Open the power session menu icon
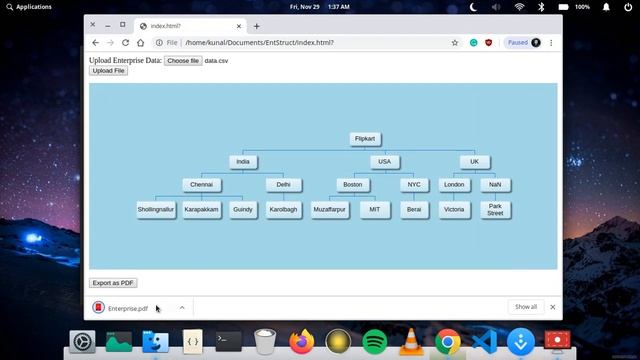The width and height of the screenshot is (640, 360). (628, 7)
